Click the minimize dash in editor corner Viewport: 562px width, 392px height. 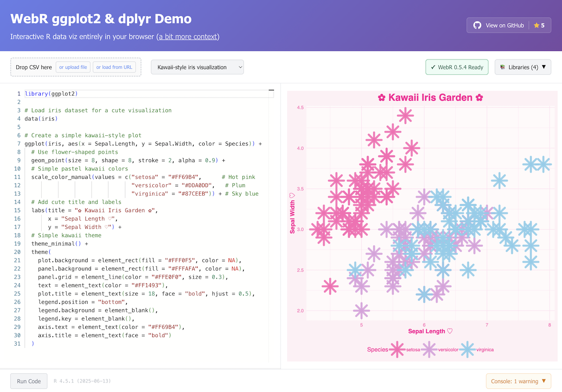pyautogui.click(x=271, y=89)
